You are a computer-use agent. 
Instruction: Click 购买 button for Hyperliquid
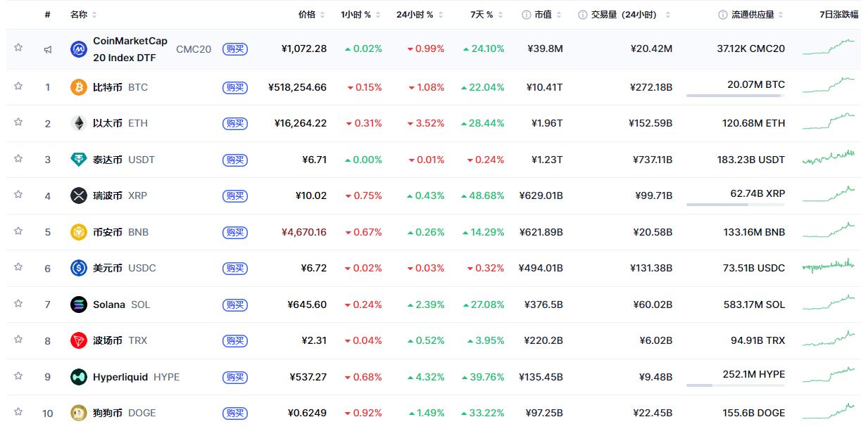[x=235, y=377]
